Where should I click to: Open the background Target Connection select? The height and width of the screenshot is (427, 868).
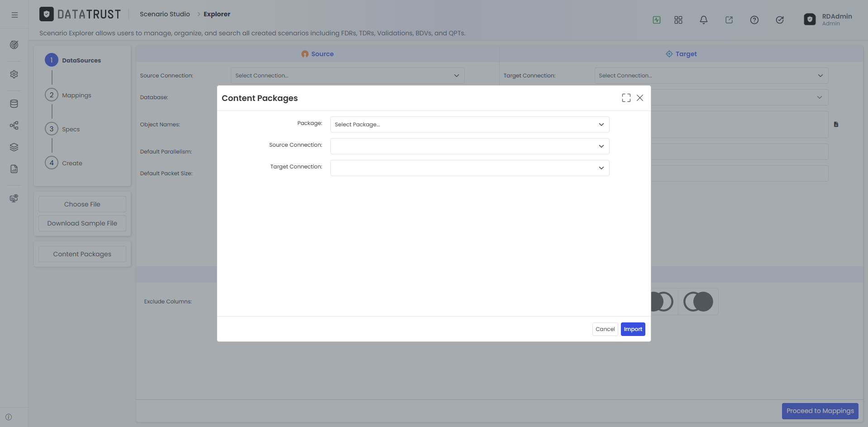[x=711, y=76]
